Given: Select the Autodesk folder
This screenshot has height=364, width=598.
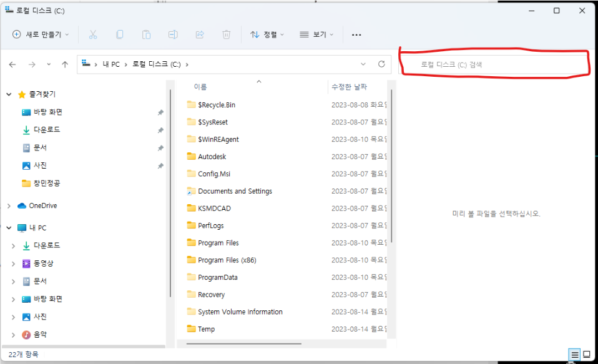Looking at the screenshot, I should tap(207, 157).
